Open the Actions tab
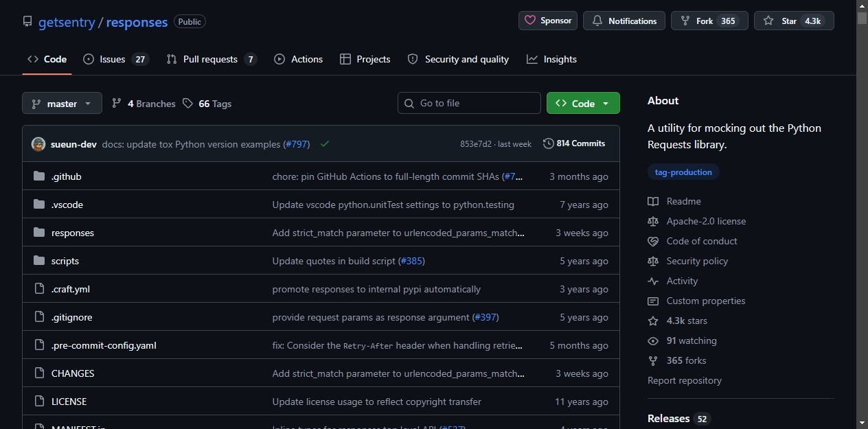 pyautogui.click(x=298, y=59)
